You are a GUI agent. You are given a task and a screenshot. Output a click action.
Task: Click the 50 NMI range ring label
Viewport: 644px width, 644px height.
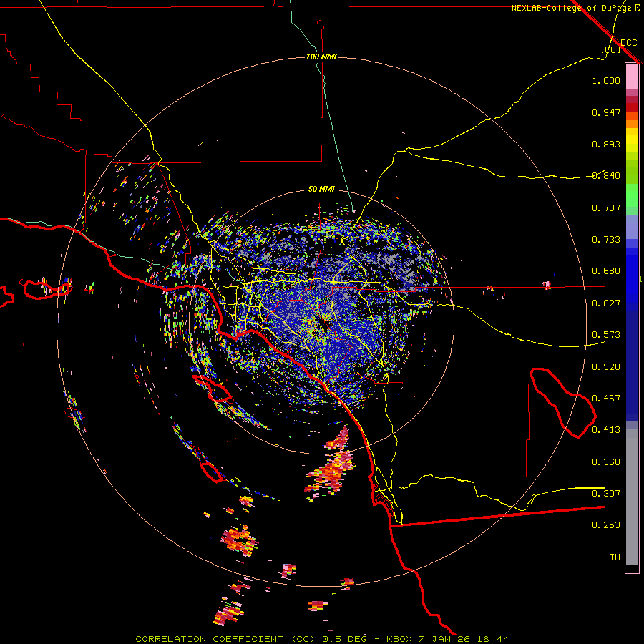point(321,189)
